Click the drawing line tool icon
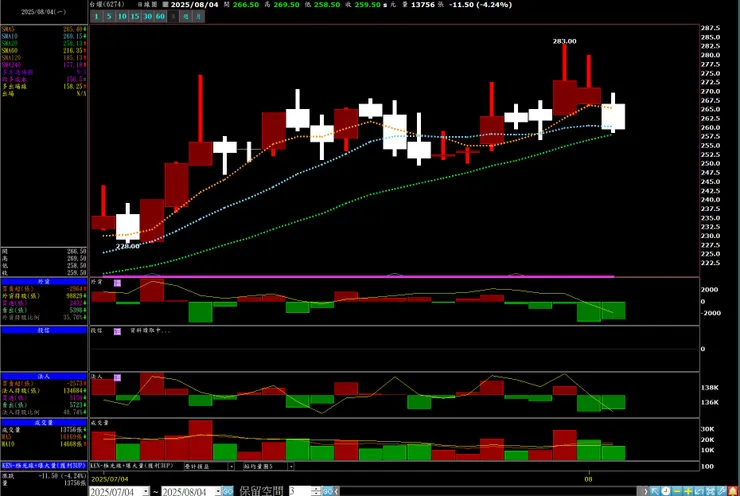The width and height of the screenshot is (740, 496). (x=722, y=491)
